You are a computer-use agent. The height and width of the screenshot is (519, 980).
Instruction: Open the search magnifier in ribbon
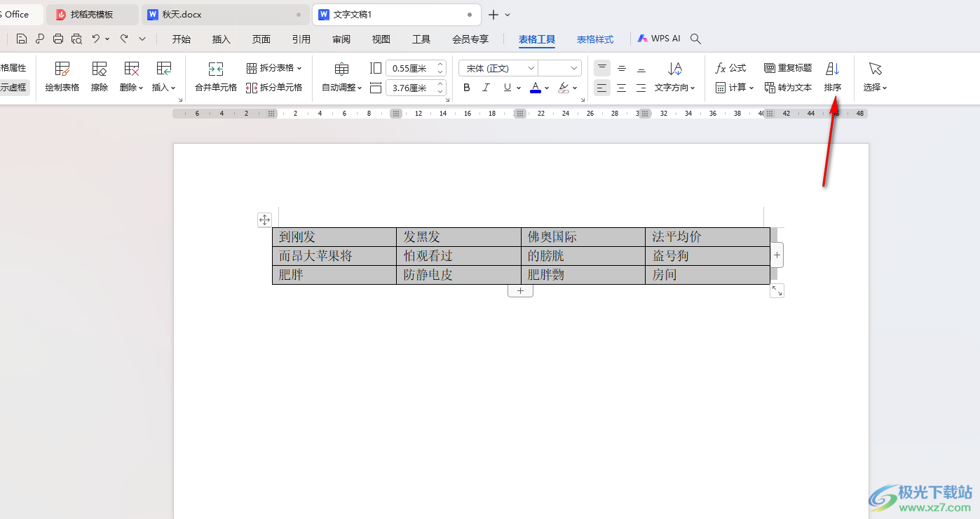[x=696, y=39]
